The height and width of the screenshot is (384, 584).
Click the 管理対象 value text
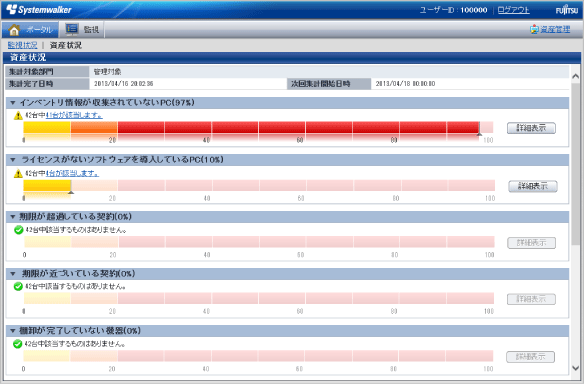(x=107, y=72)
